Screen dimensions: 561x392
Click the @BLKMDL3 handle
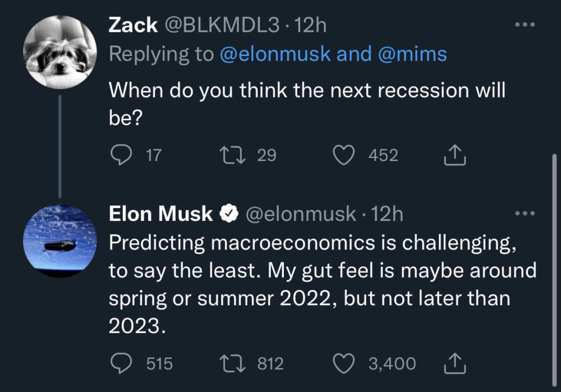point(222,25)
